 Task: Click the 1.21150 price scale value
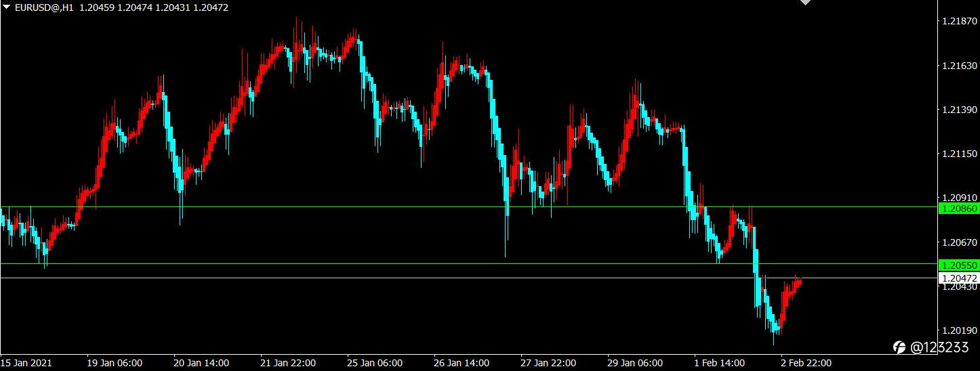point(960,154)
